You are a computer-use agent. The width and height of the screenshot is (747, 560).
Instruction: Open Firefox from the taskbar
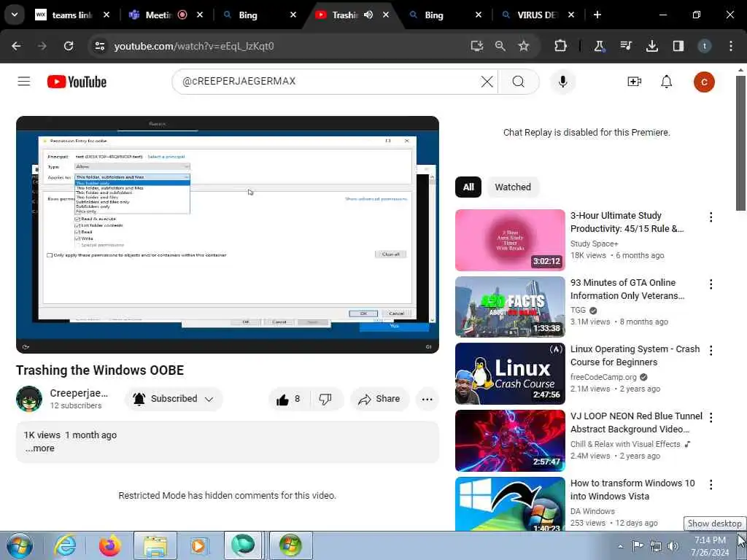pyautogui.click(x=110, y=545)
